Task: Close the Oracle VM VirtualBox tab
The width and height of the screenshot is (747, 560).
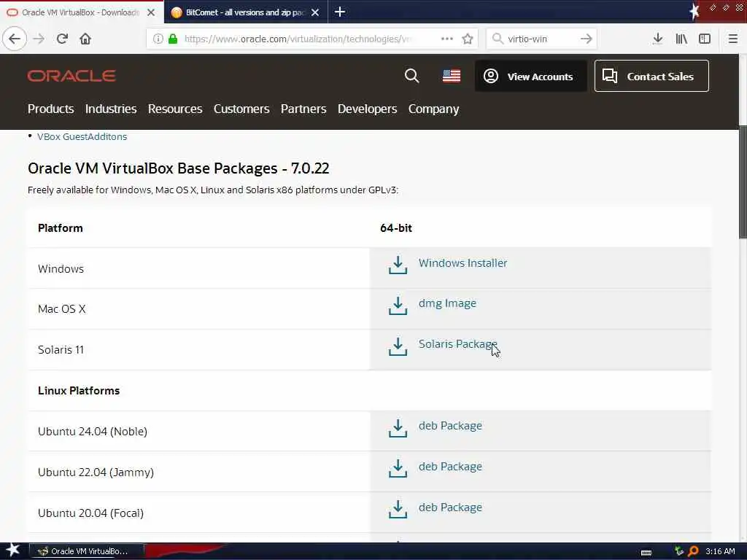Action: point(151,12)
